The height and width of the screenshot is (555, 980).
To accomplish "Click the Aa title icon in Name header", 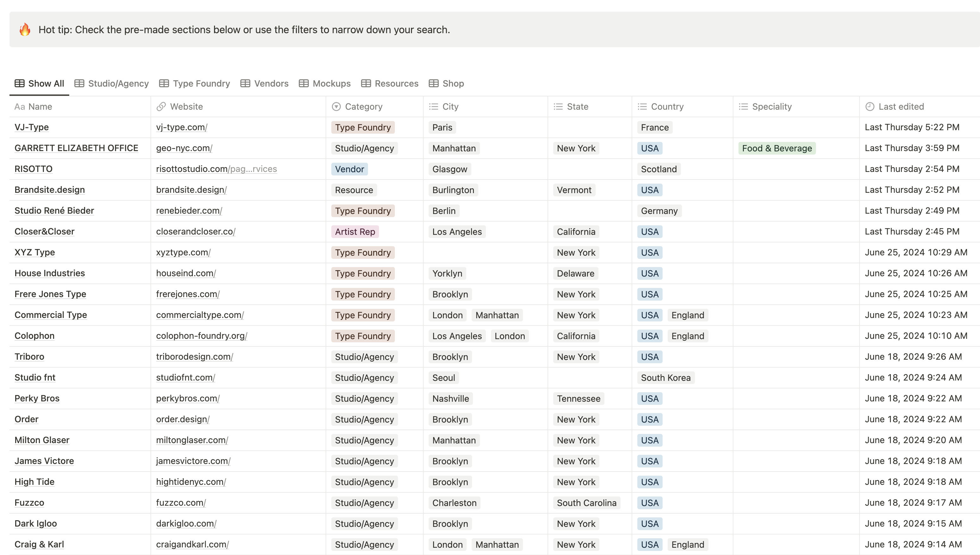I will (x=20, y=107).
